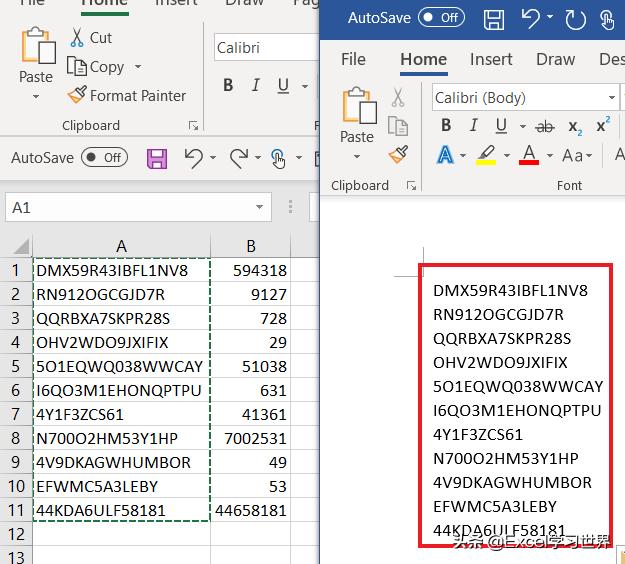
Task: Save the Word document from title bar
Action: pyautogui.click(x=494, y=19)
